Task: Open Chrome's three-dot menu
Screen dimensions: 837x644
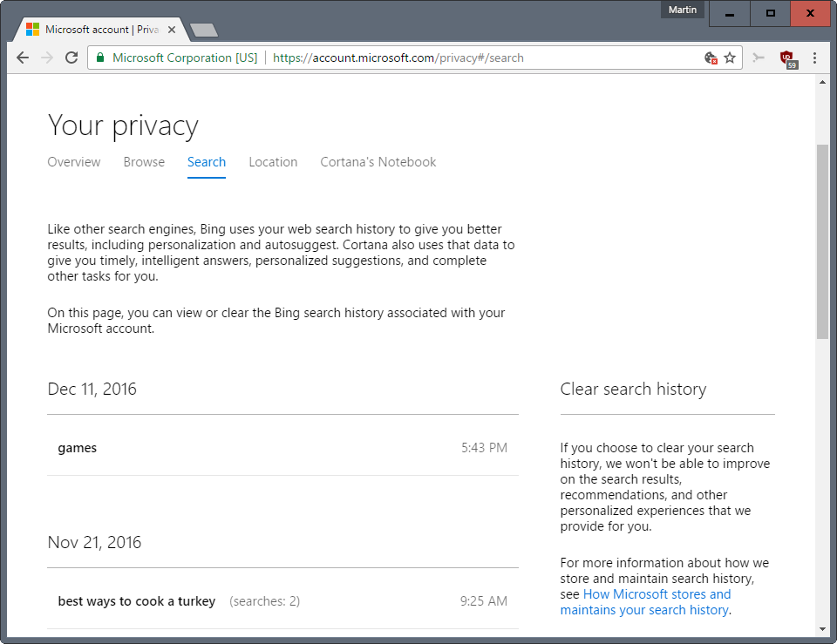Action: point(814,58)
